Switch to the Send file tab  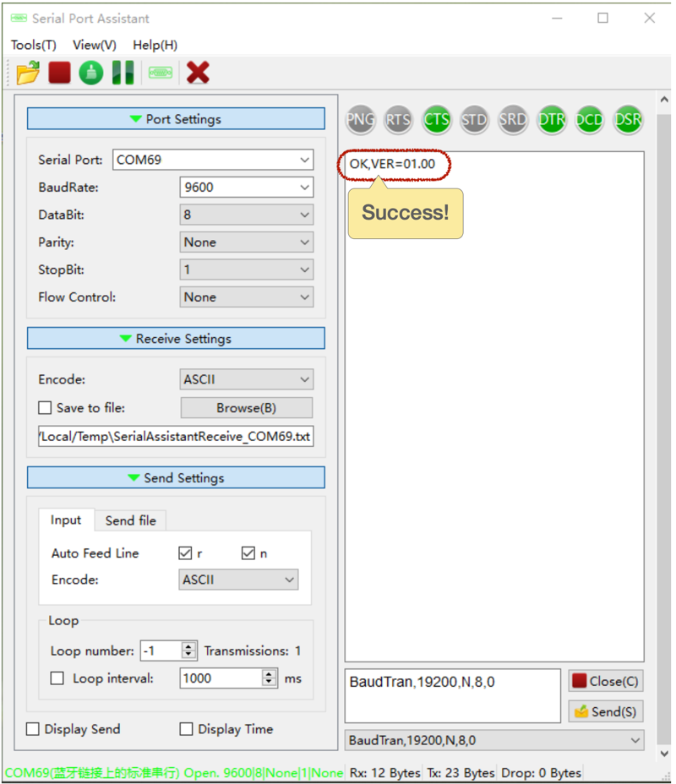[130, 520]
